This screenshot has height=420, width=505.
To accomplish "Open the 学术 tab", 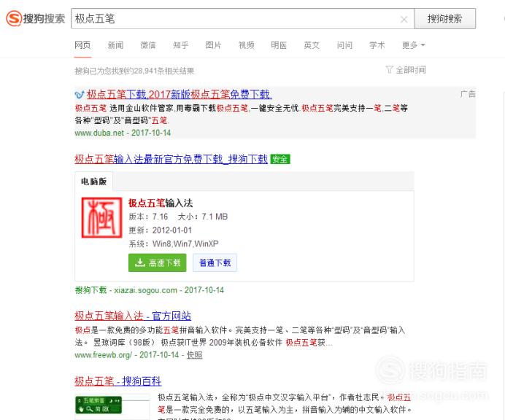I will 377,45.
